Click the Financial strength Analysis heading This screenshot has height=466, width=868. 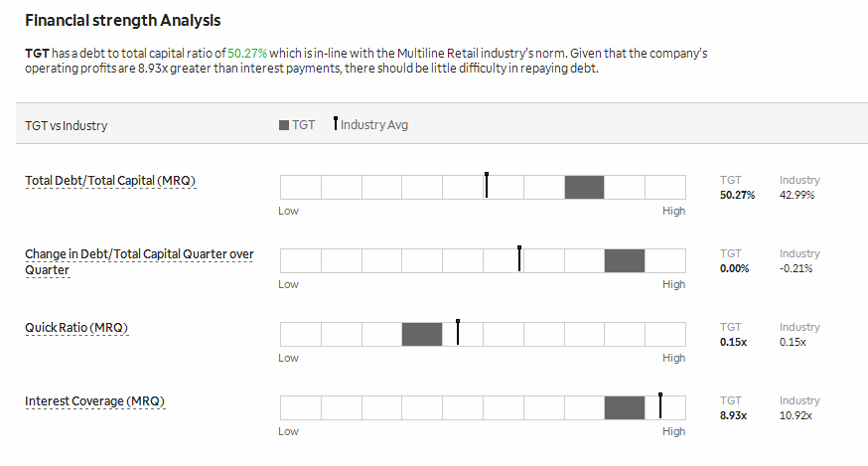coord(123,21)
